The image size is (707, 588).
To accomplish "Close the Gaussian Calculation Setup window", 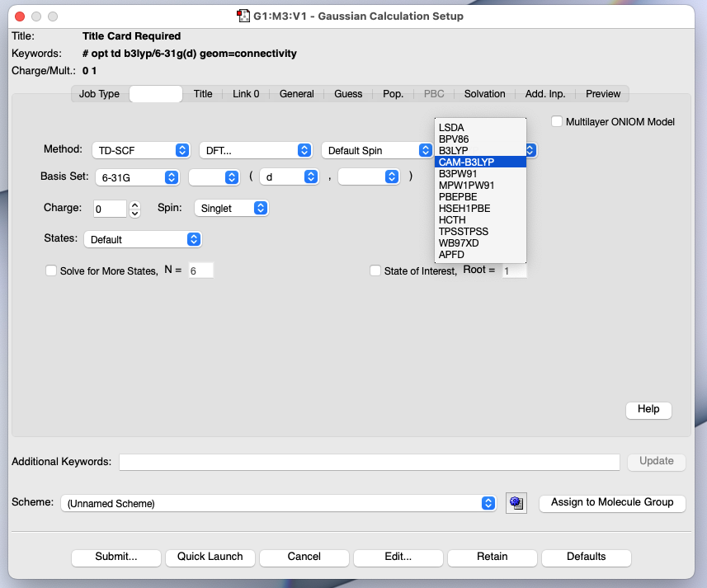I will 20,16.
